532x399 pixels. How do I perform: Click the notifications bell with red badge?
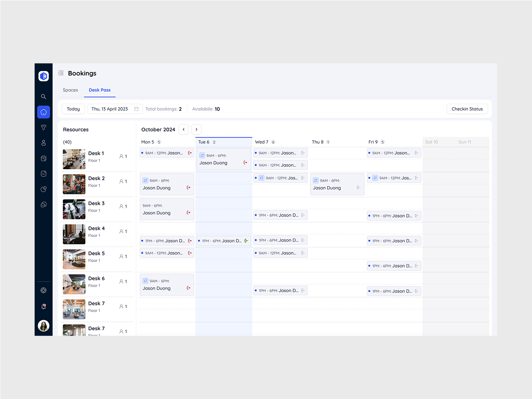pyautogui.click(x=44, y=306)
